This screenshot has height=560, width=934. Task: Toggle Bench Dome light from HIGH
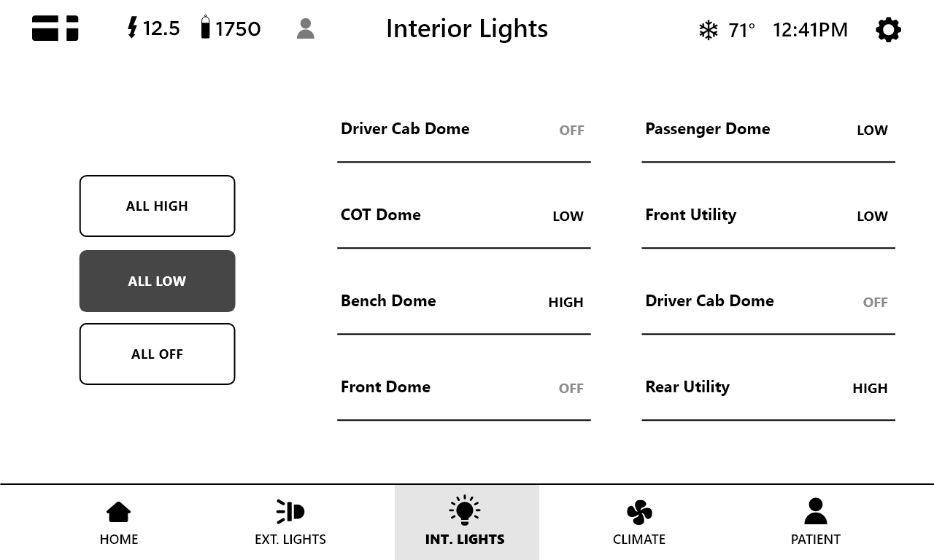[x=566, y=302]
